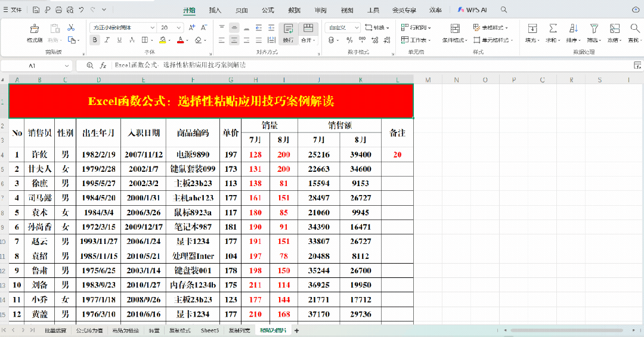Toggle Wrap Text (换行) button
The width and height of the screenshot is (644, 337).
tap(288, 32)
